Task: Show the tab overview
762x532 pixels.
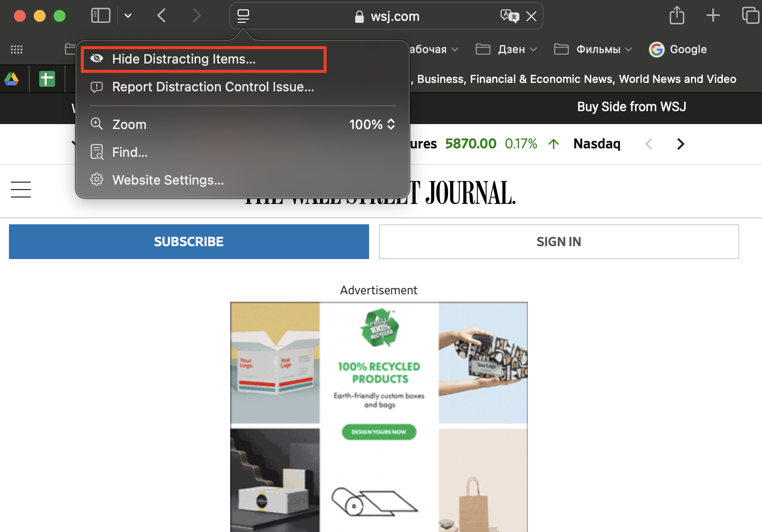Action: click(x=751, y=15)
